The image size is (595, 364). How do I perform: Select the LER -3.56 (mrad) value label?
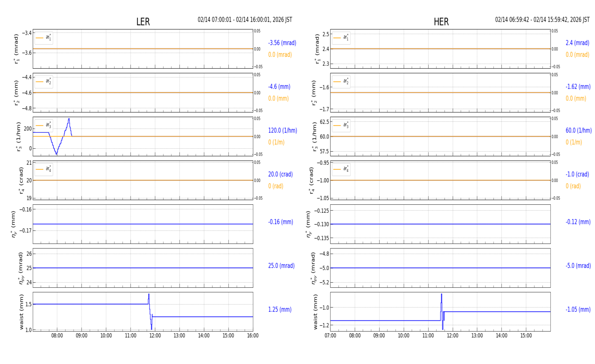(282, 43)
